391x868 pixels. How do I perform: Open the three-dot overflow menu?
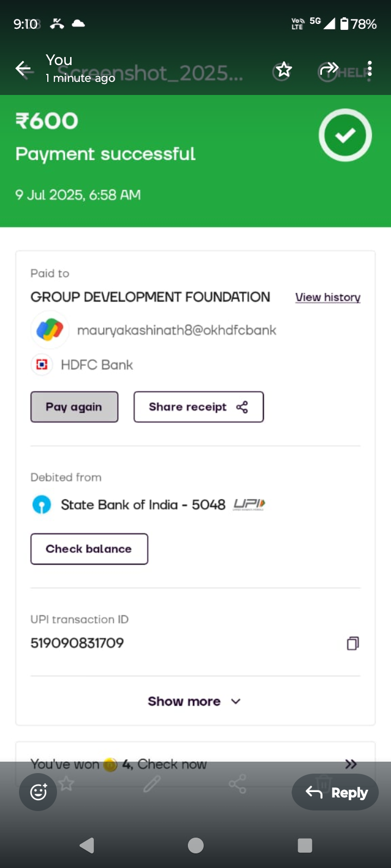point(370,69)
